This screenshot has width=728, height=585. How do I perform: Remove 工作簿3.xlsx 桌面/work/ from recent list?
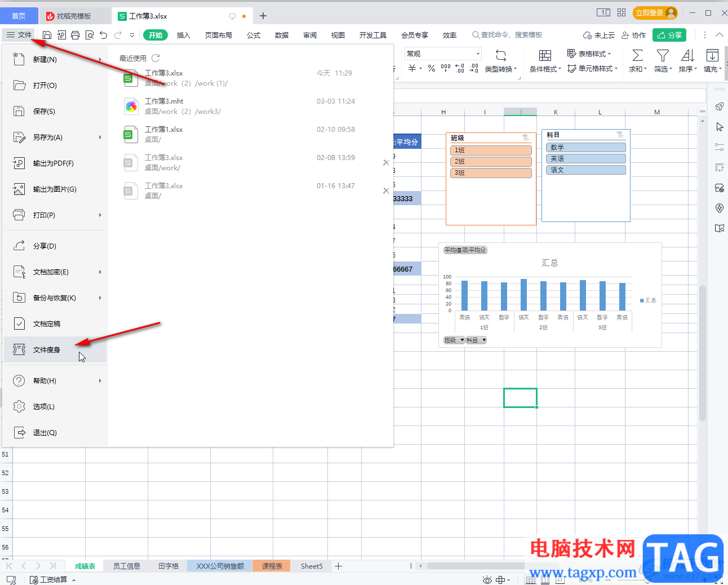coord(386,162)
